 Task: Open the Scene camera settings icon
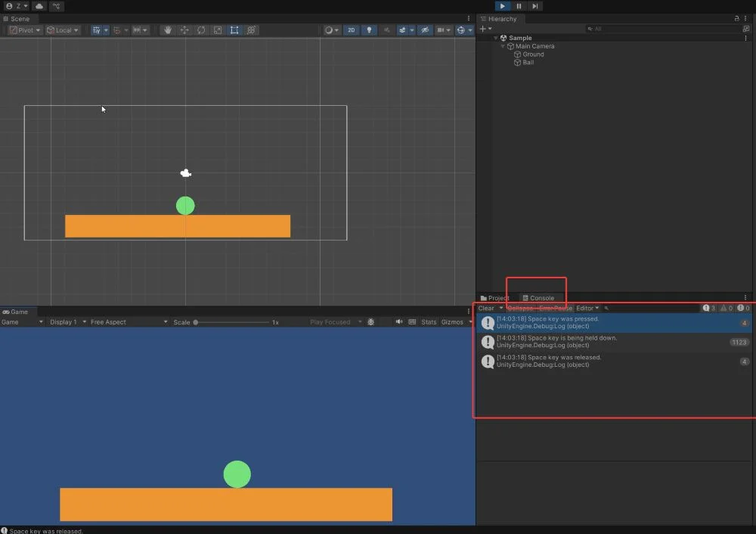pos(444,30)
